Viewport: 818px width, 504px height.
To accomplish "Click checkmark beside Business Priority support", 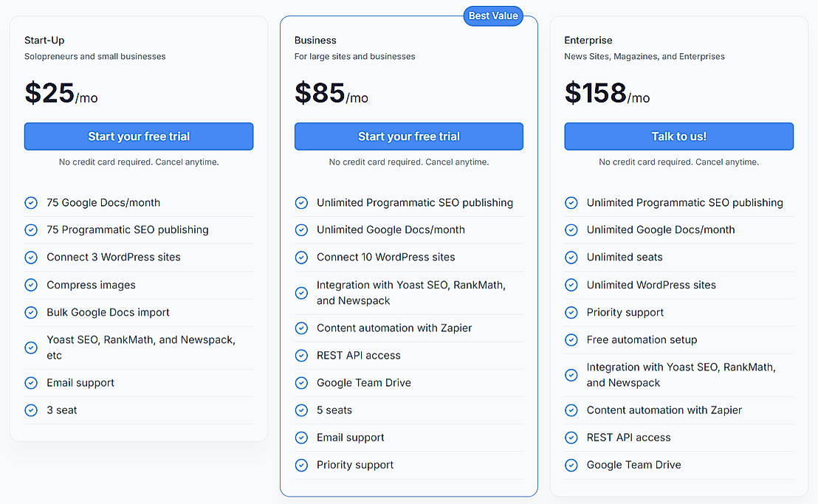I will pyautogui.click(x=301, y=465).
